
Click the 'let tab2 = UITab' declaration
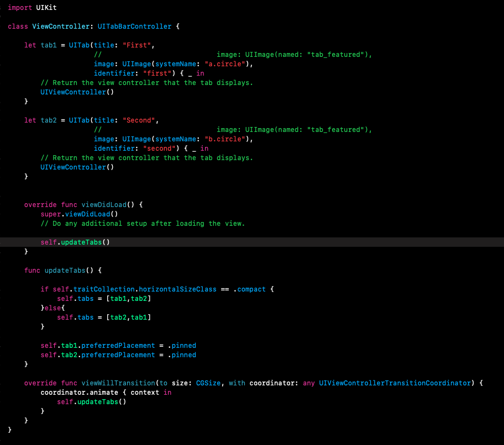(x=57, y=120)
